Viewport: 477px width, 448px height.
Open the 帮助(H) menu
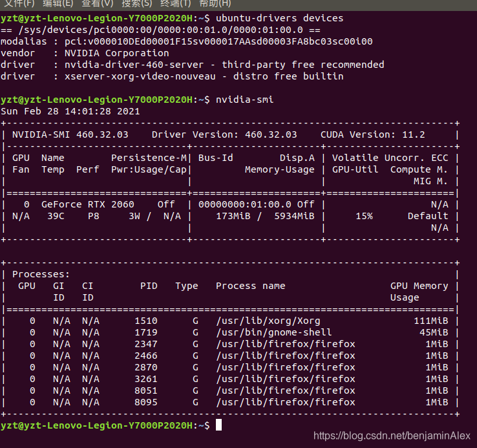215,3
